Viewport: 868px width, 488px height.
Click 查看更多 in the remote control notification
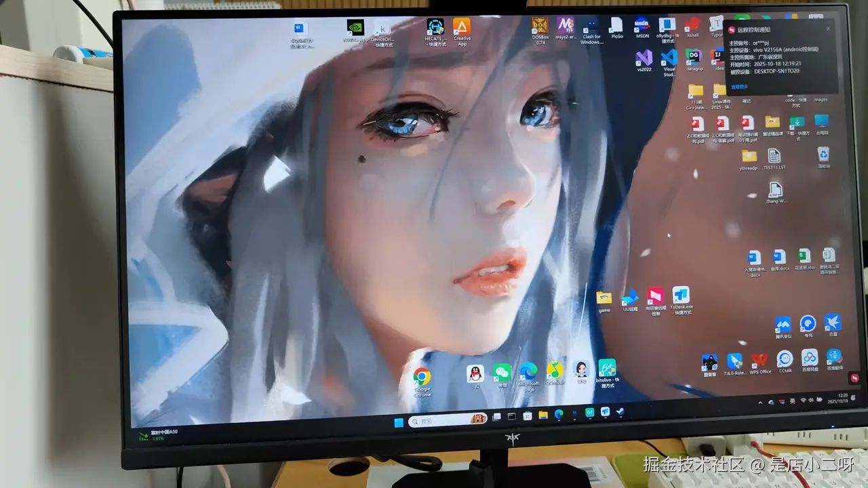[739, 88]
